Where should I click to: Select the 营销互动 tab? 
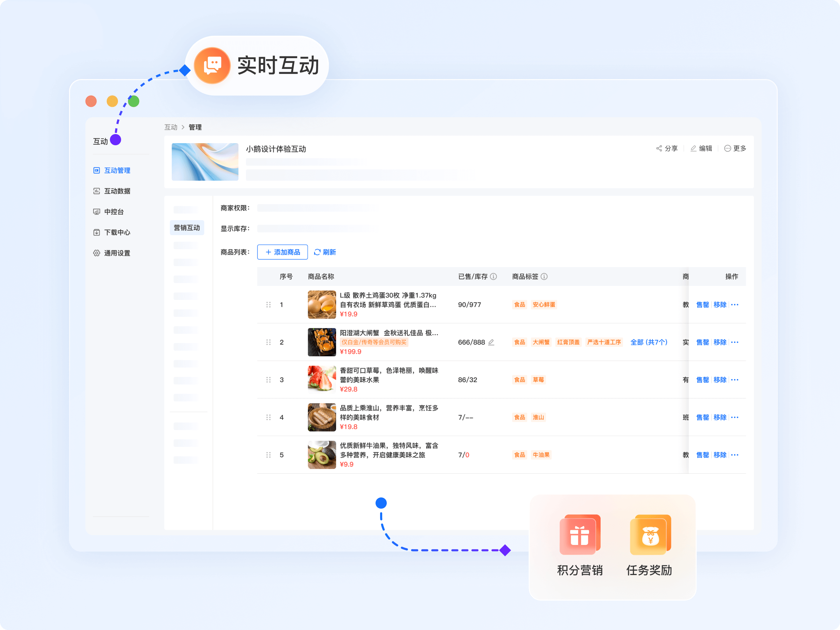tap(187, 228)
